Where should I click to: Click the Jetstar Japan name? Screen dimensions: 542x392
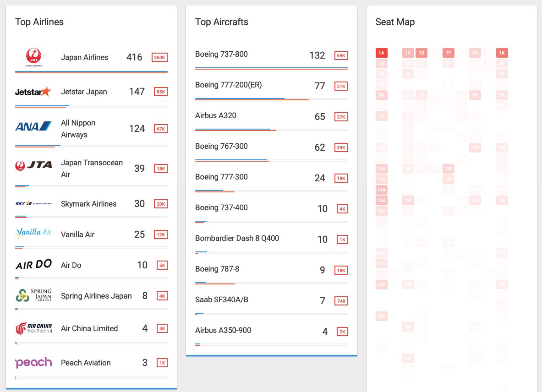(84, 92)
